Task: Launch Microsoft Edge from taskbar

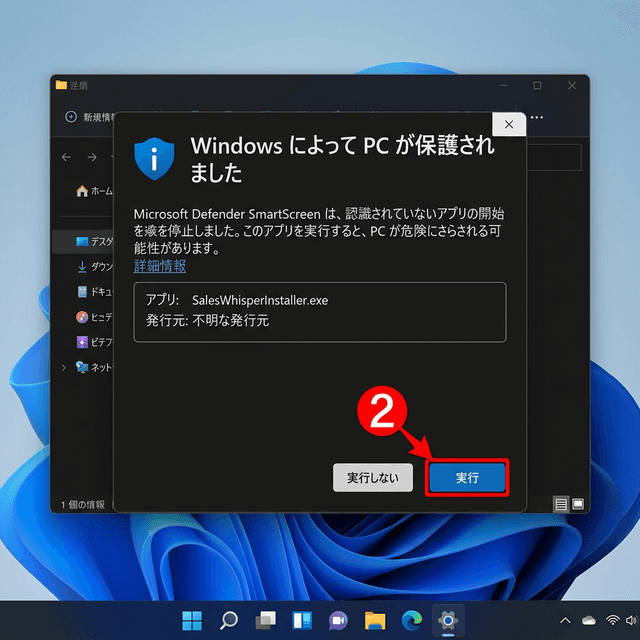Action: coord(411,620)
